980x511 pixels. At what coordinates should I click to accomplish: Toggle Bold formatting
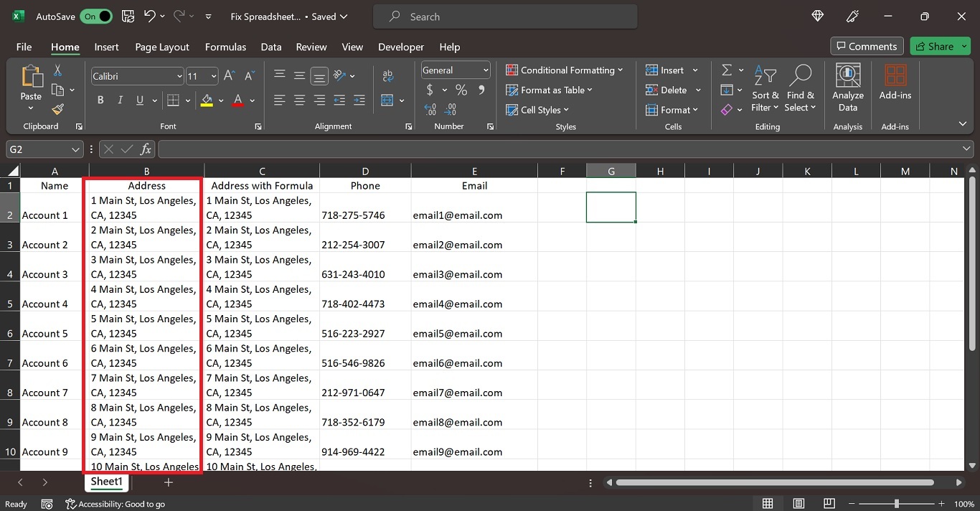[100, 100]
